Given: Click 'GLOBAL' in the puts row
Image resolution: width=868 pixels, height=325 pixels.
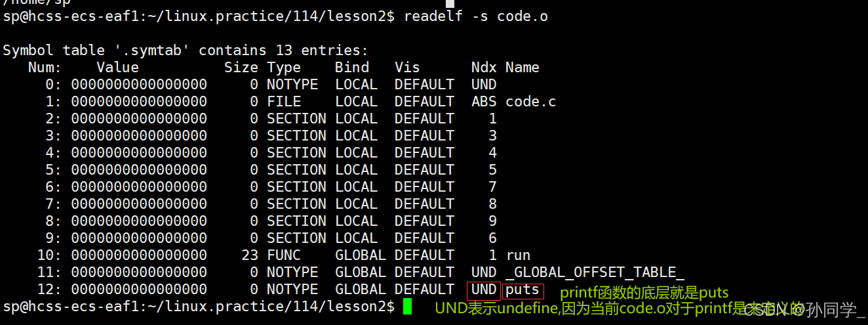Looking at the screenshot, I should coord(361,290).
